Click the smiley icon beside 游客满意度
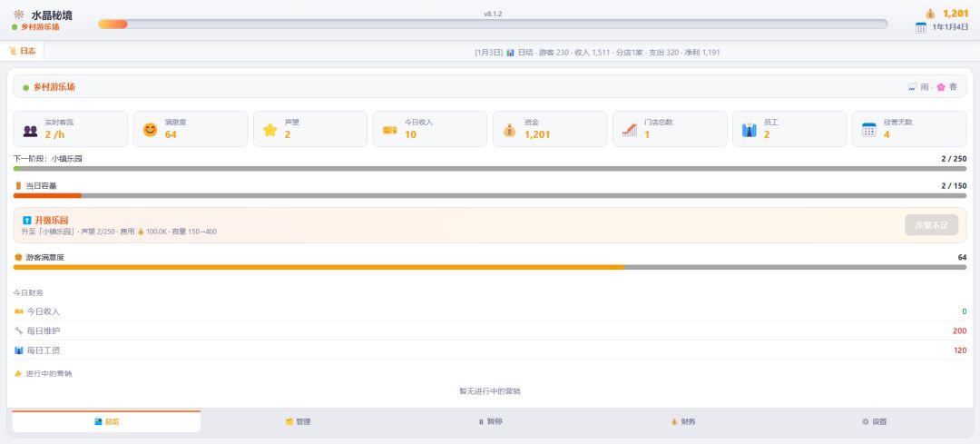 point(18,257)
